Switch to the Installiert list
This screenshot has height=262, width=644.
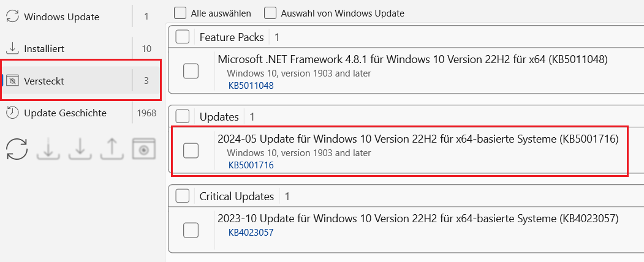click(44, 48)
